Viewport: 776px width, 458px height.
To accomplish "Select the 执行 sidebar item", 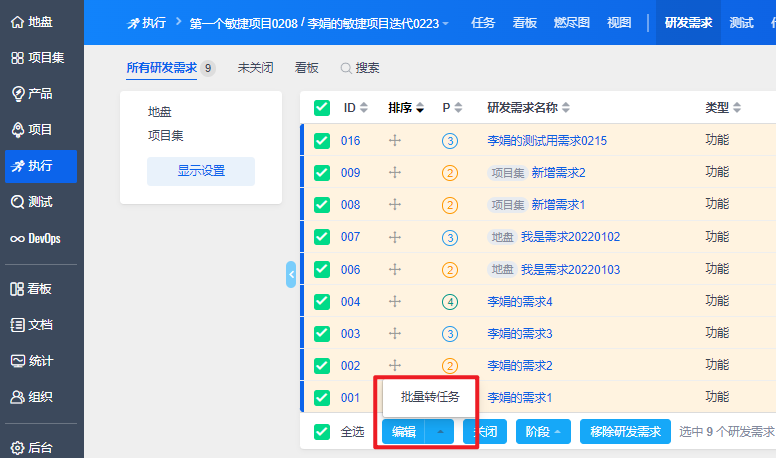I will pyautogui.click(x=41, y=166).
